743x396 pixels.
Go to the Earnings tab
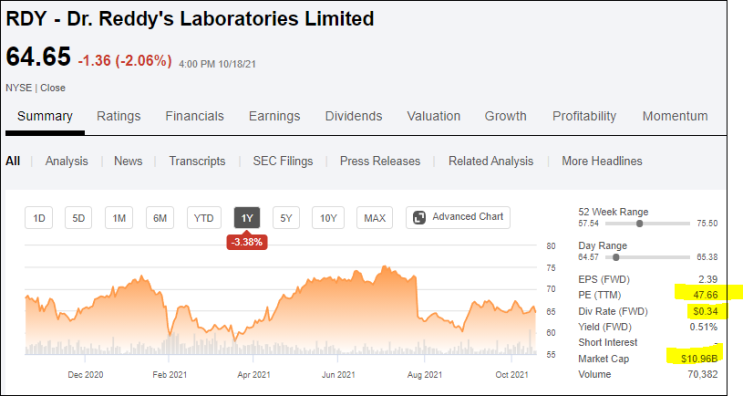[274, 117]
